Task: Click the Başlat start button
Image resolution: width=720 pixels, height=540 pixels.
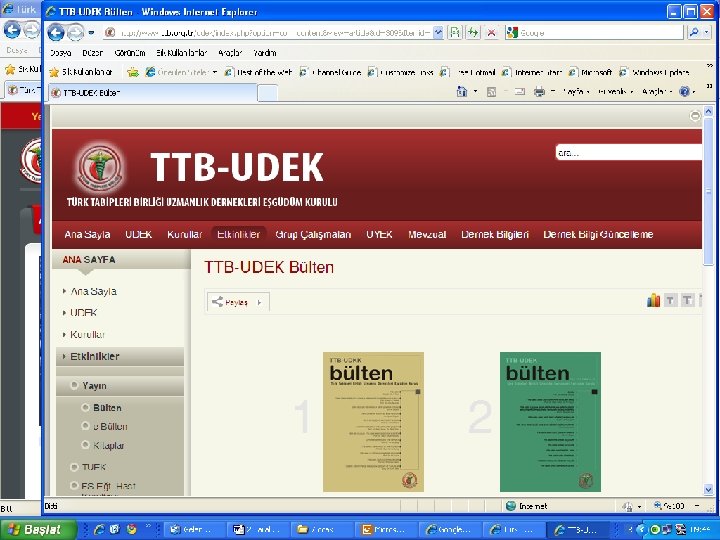Action: (39, 529)
